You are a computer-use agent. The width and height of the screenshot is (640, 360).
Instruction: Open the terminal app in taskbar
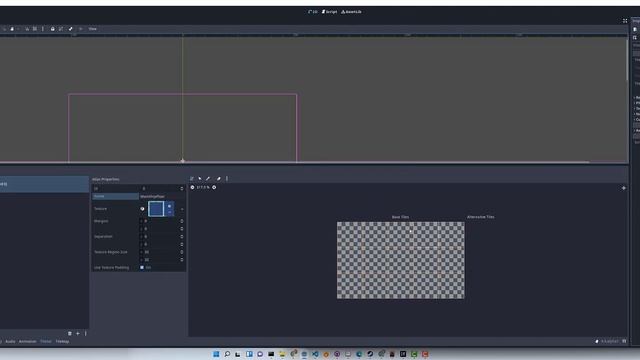click(x=271, y=354)
